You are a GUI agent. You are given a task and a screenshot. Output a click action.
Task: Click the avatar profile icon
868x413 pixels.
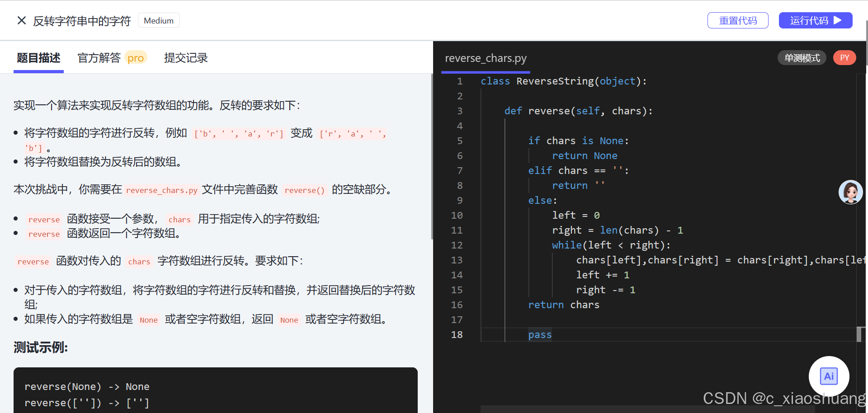pyautogui.click(x=851, y=192)
